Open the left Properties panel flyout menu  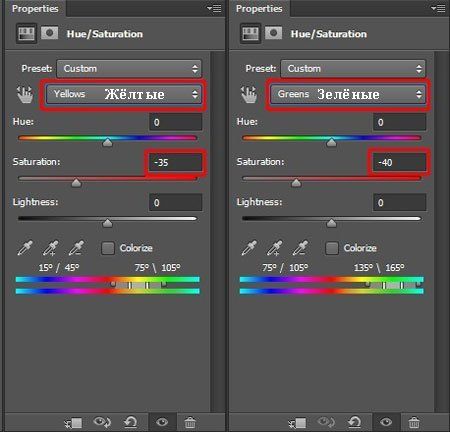[214, 8]
